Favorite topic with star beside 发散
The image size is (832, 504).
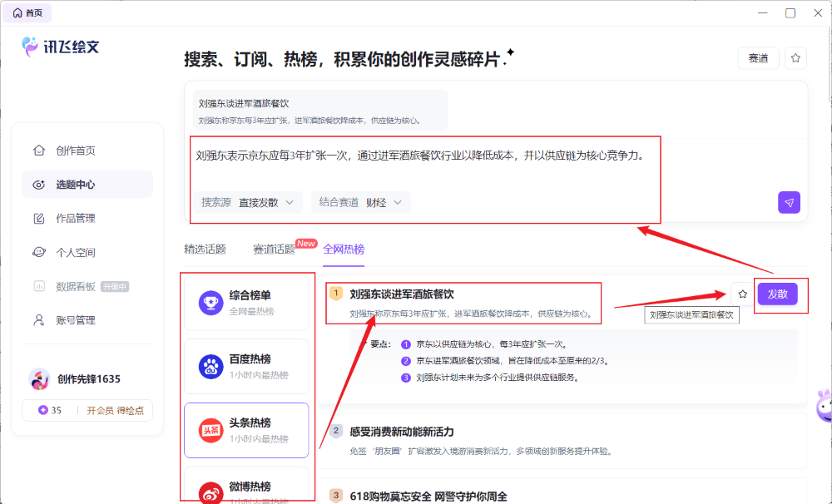pyautogui.click(x=742, y=294)
